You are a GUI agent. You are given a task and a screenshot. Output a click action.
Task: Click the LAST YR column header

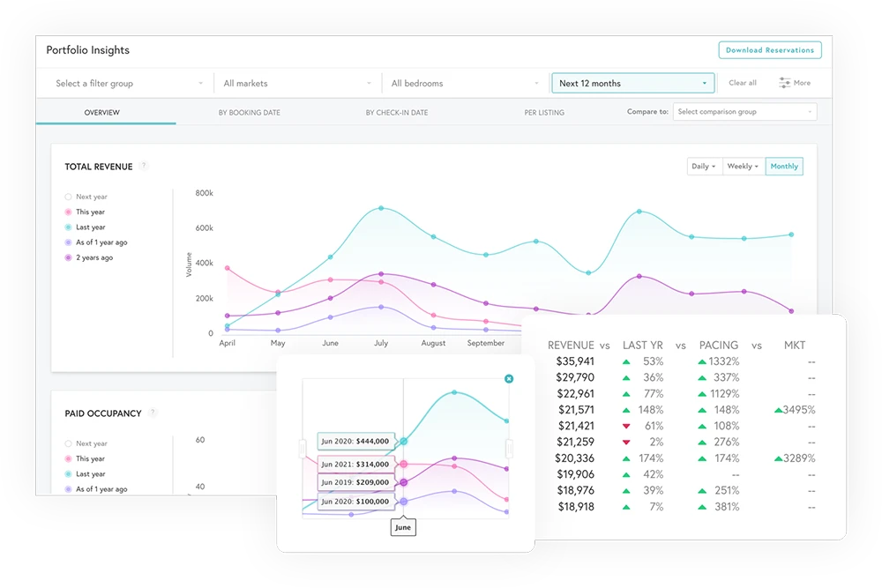(x=642, y=346)
